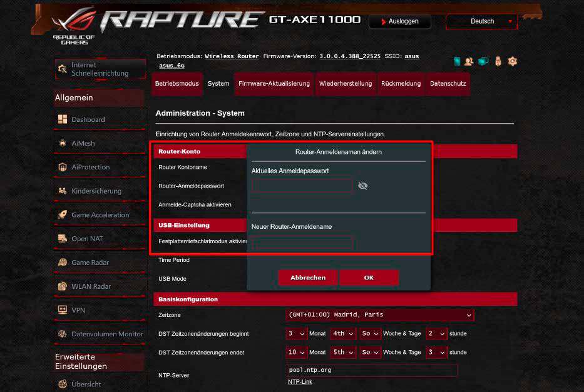Switch to the Firmware-Aktualisierung tab

click(274, 84)
